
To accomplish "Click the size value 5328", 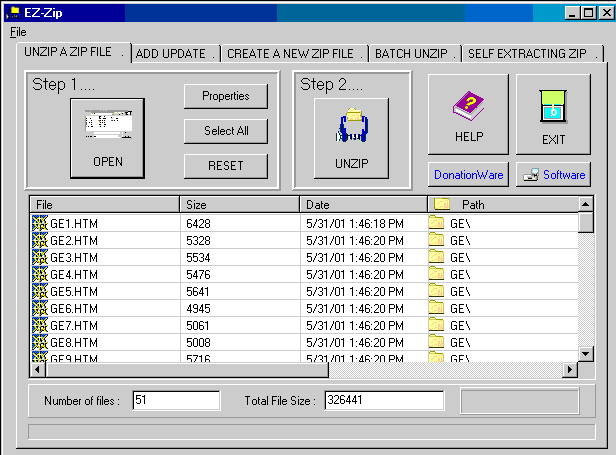I will [x=198, y=240].
